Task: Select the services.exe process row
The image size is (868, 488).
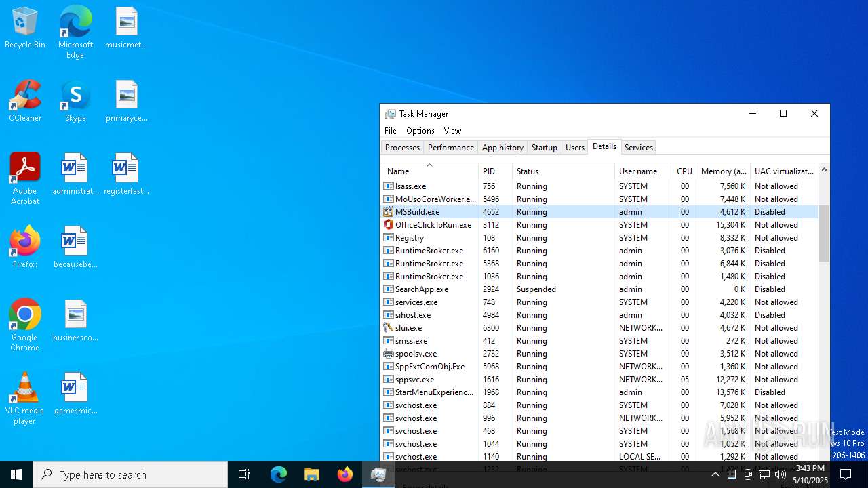Action: pos(599,302)
